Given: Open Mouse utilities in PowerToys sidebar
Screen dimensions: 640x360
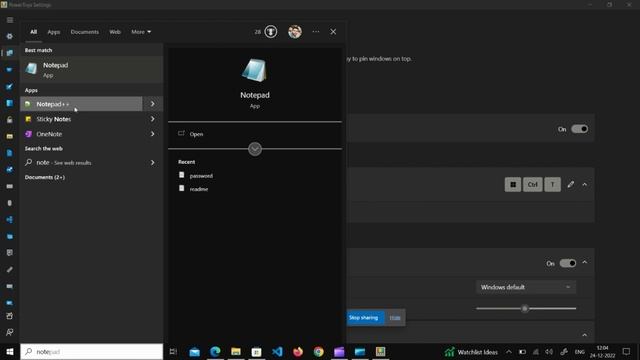Looking at the screenshot, I should pyautogui.click(x=10, y=203).
